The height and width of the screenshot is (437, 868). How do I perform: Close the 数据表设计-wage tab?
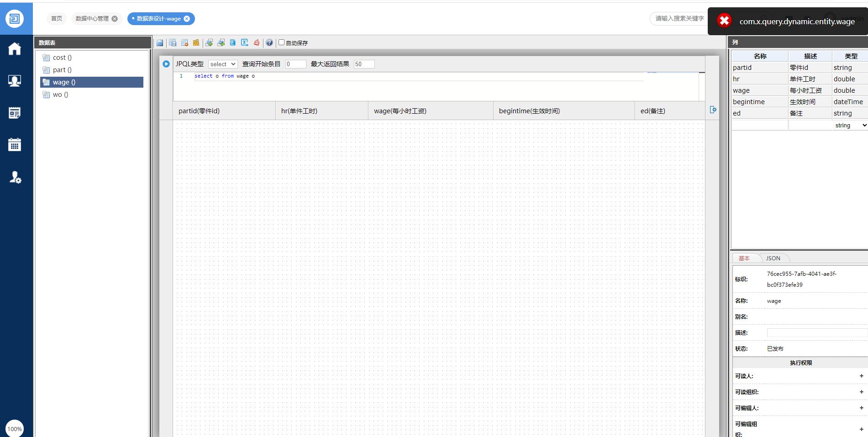click(x=187, y=19)
